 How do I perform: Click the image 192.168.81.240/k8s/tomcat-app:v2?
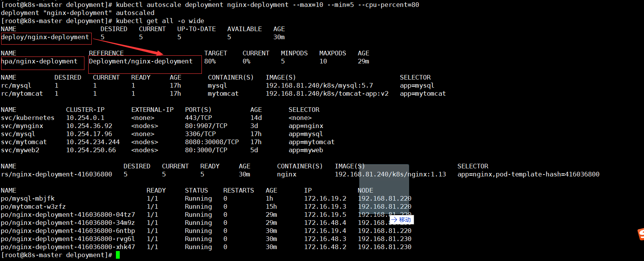pos(327,93)
